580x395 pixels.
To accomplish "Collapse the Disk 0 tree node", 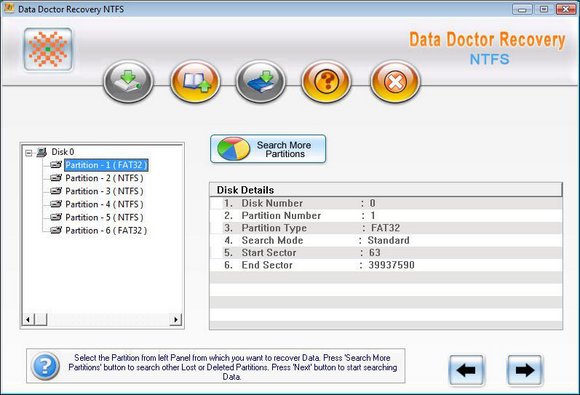I will 28,152.
